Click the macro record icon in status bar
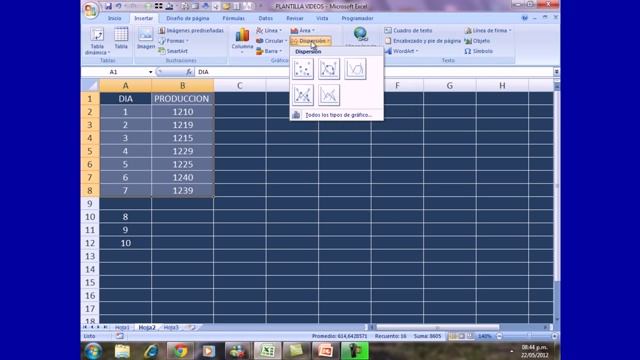The height and width of the screenshot is (360, 640). (x=119, y=336)
